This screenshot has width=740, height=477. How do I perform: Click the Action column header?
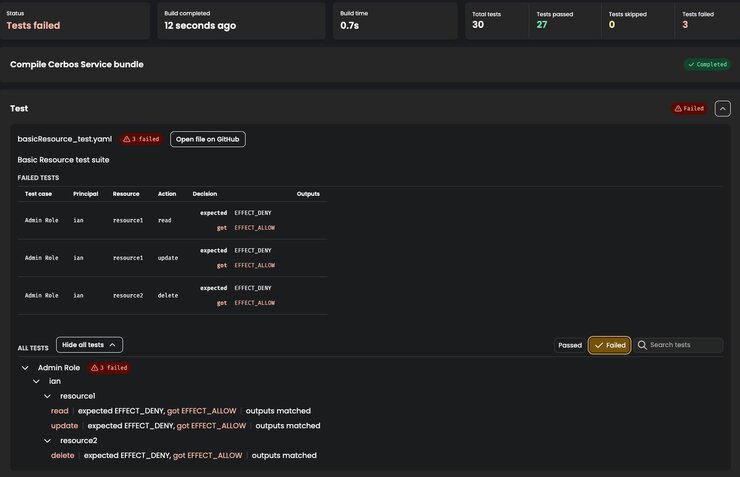pos(167,194)
